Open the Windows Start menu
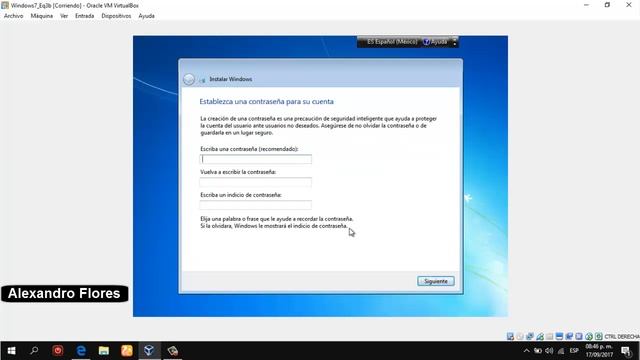The height and width of the screenshot is (360, 640). (11, 351)
